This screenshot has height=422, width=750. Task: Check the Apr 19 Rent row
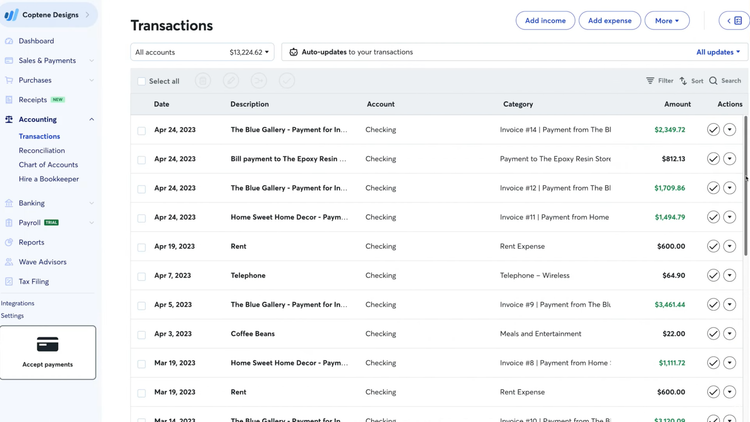point(142,247)
